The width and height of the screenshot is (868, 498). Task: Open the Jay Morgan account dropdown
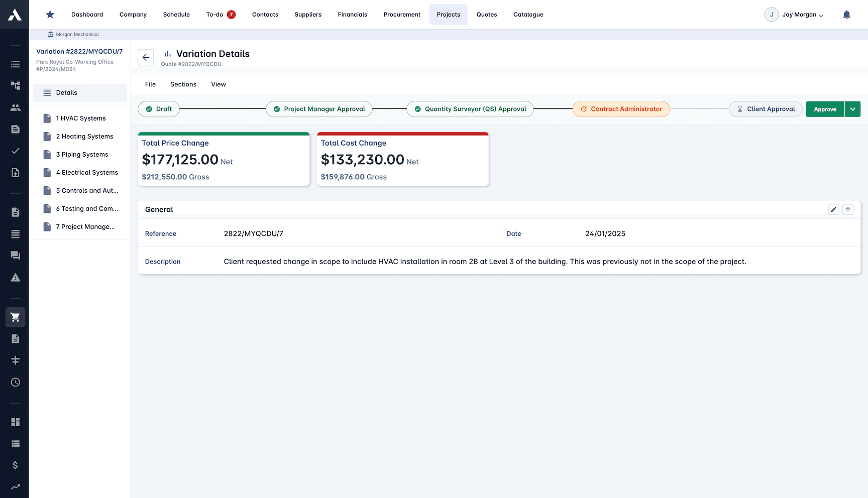click(x=794, y=15)
